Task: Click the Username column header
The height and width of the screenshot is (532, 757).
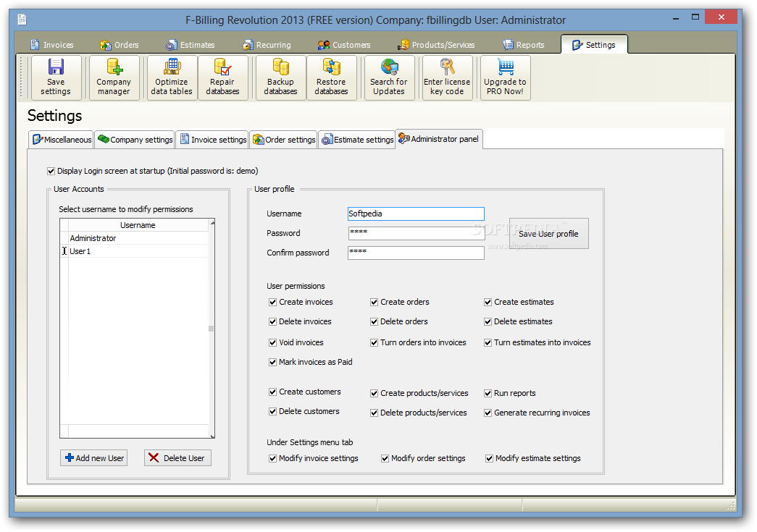Action: click(x=138, y=225)
